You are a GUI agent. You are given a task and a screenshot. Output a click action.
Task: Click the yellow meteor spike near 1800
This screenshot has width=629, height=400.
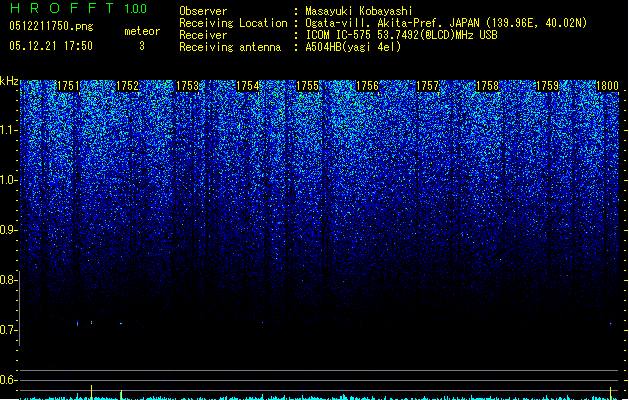611,393
